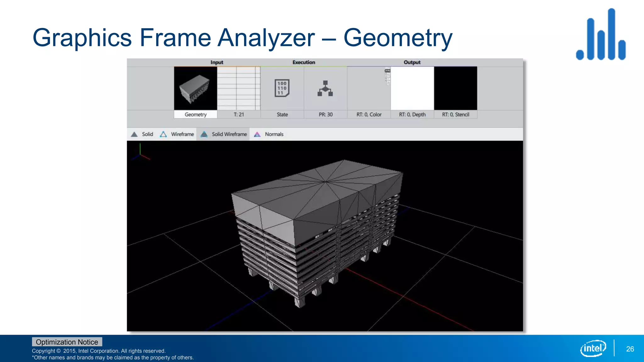Switch to Solid render mode

[142, 134]
